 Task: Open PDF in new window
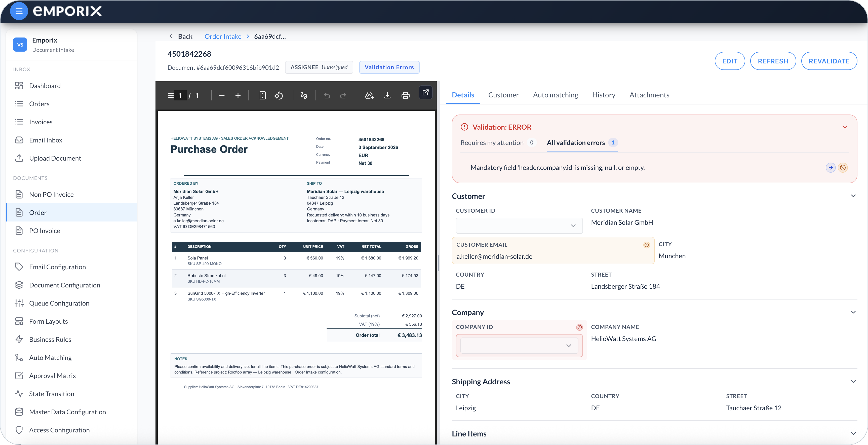coord(426,92)
